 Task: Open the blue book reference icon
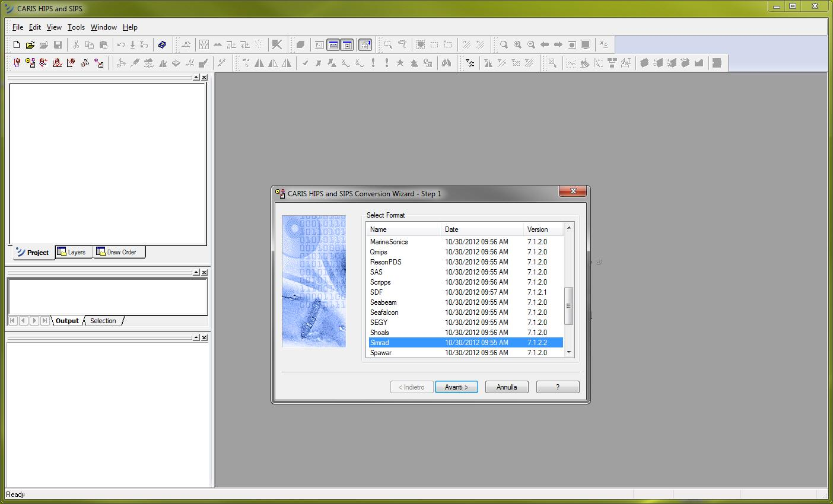163,44
